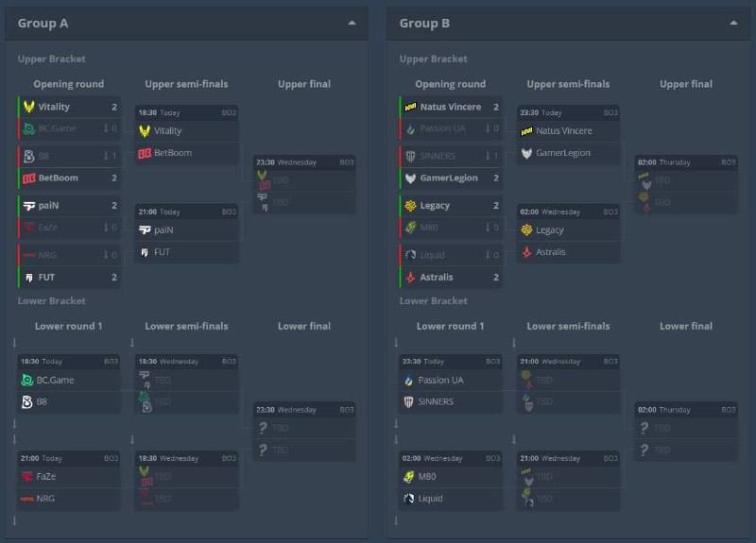Click SINNERS logo in opening round

pyautogui.click(x=410, y=156)
